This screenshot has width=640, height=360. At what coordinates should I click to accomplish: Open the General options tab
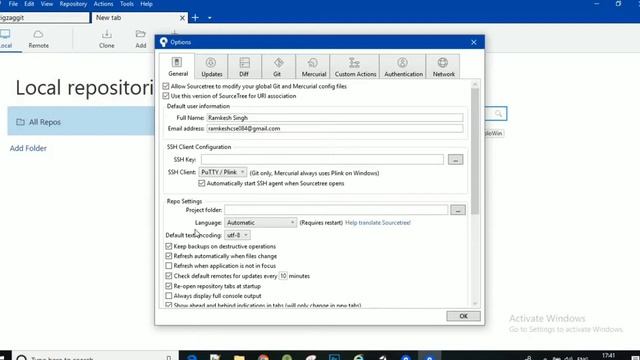[x=178, y=66]
